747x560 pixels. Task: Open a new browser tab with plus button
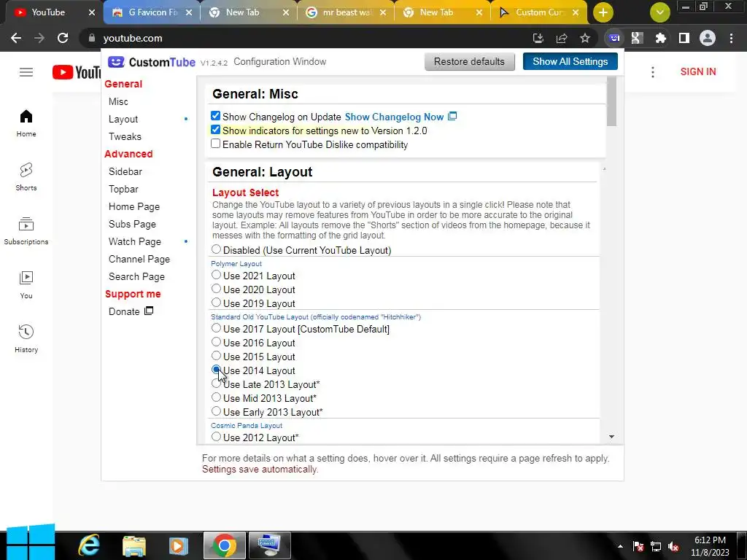pyautogui.click(x=603, y=12)
